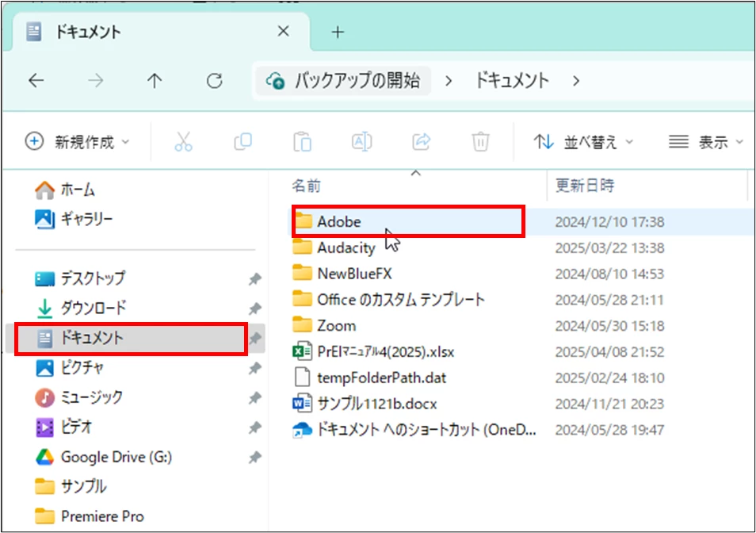Open サンプル folder in sidebar
756x533 pixels.
tap(71, 486)
